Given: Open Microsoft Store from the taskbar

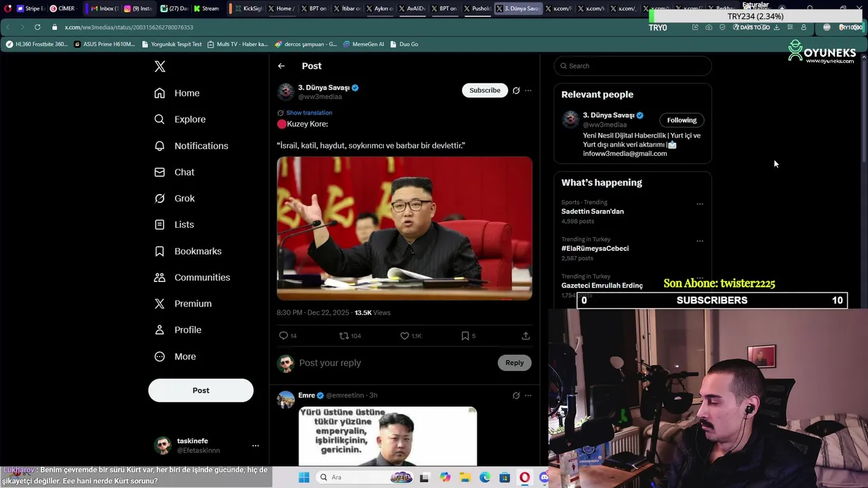Looking at the screenshot, I should click(x=505, y=477).
